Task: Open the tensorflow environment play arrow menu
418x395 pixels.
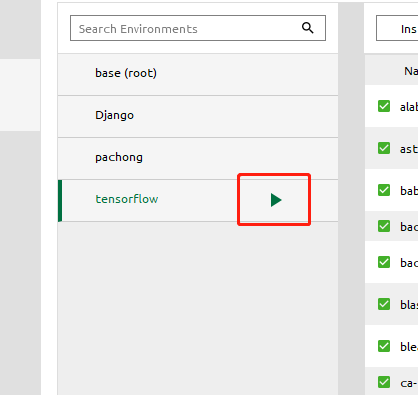Action: (276, 200)
